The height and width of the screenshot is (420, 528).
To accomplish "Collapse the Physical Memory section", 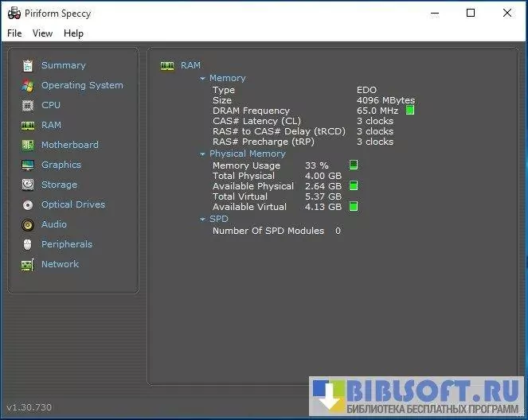I will pyautogui.click(x=203, y=154).
